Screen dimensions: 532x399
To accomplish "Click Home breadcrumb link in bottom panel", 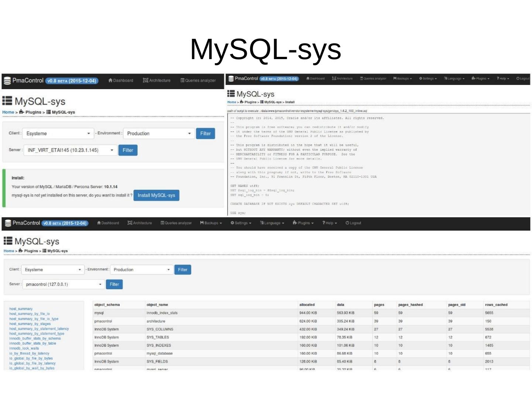I will (x=9, y=251).
